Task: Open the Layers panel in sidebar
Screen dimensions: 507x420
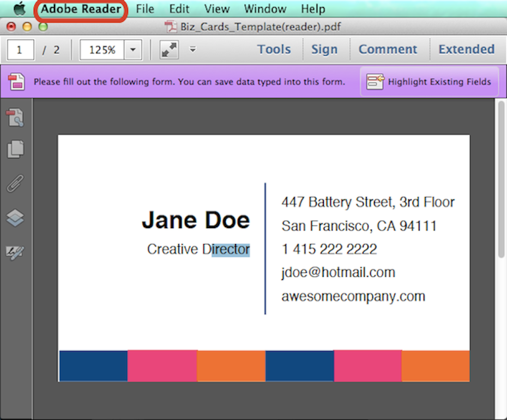Action: coord(15,218)
